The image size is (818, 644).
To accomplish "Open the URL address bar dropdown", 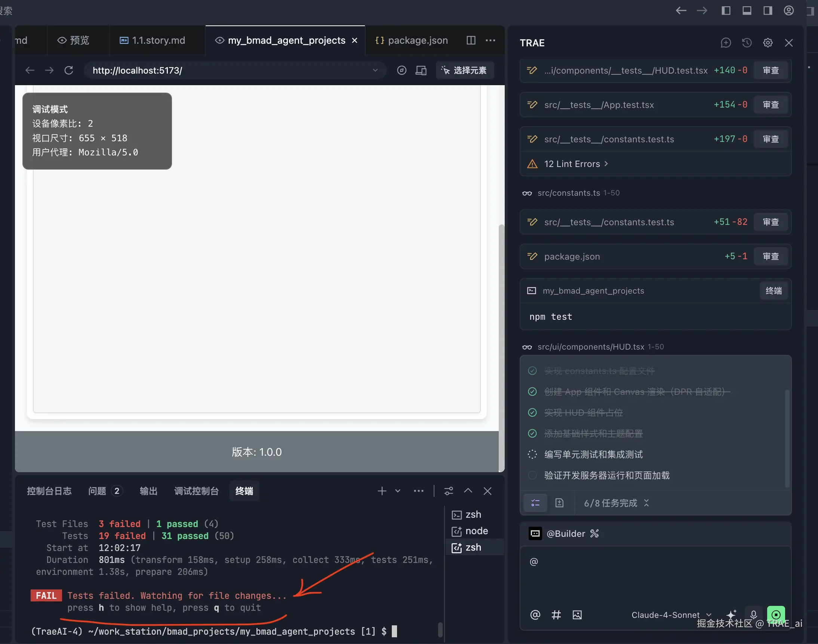I will (375, 71).
